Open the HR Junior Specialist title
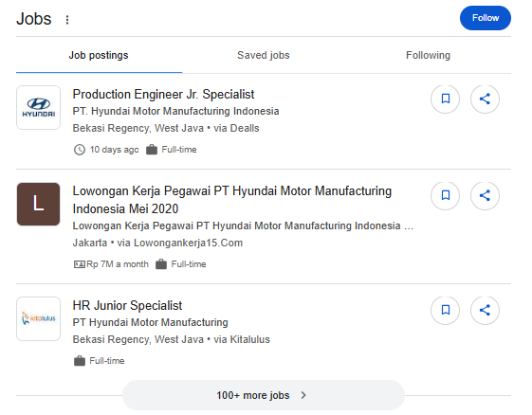Screen dimensions: 532x415 click(x=127, y=305)
